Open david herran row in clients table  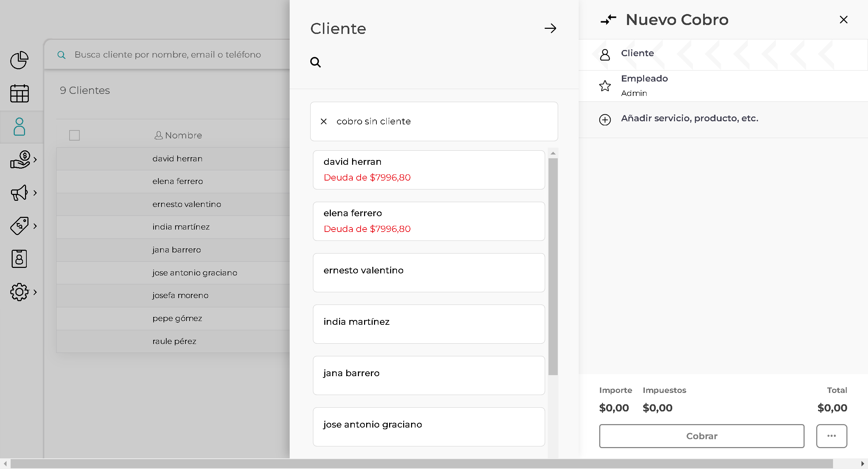(x=173, y=159)
